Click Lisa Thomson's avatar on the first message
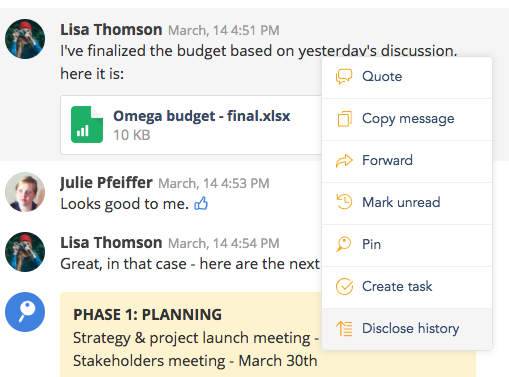 (x=25, y=39)
